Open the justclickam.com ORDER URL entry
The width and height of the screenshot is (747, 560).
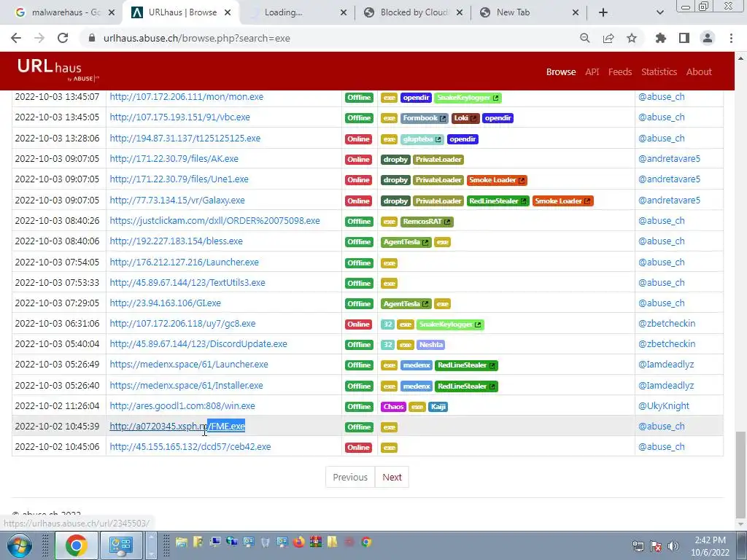point(215,220)
